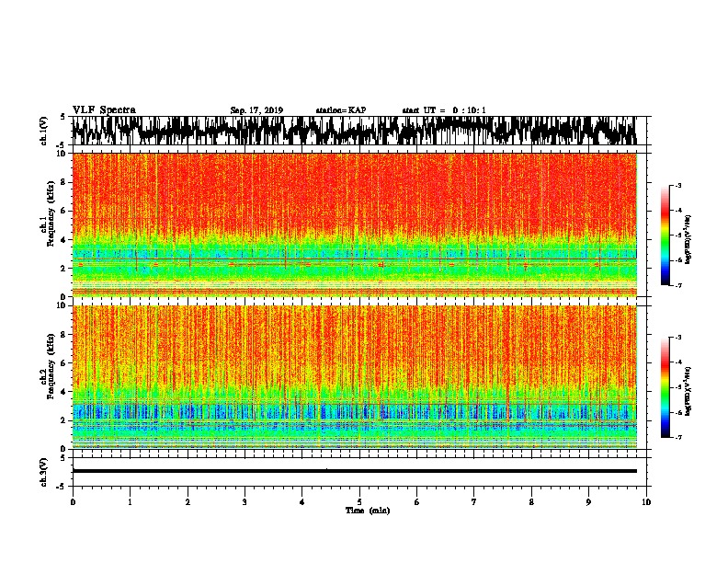Click the ch.1(V) waveform axis label
728x563 pixels.
(43, 131)
